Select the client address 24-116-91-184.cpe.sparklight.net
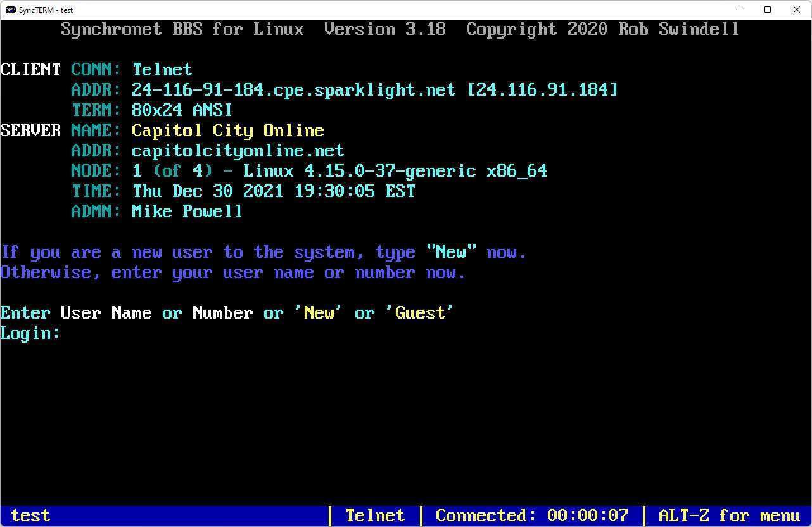 pyautogui.click(x=294, y=90)
